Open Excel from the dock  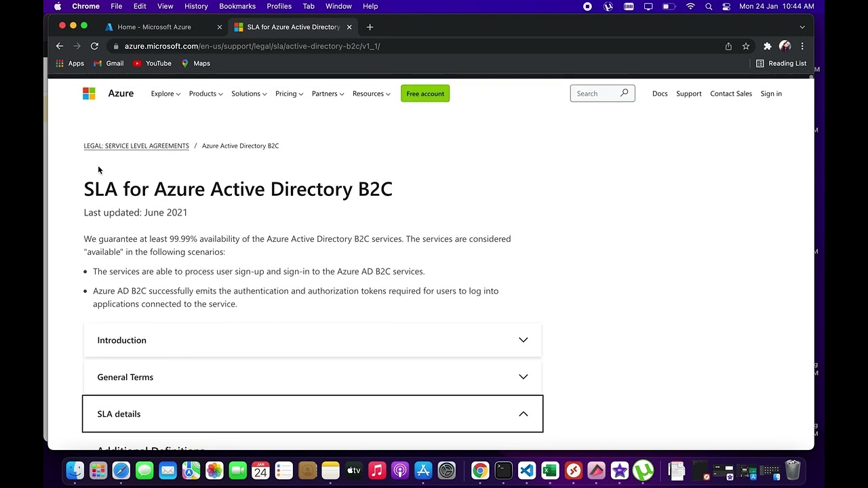pos(550,470)
